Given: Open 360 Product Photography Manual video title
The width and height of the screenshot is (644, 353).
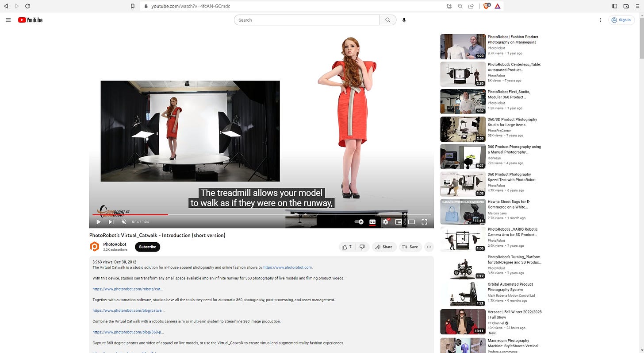Looking at the screenshot, I should (x=514, y=149).
